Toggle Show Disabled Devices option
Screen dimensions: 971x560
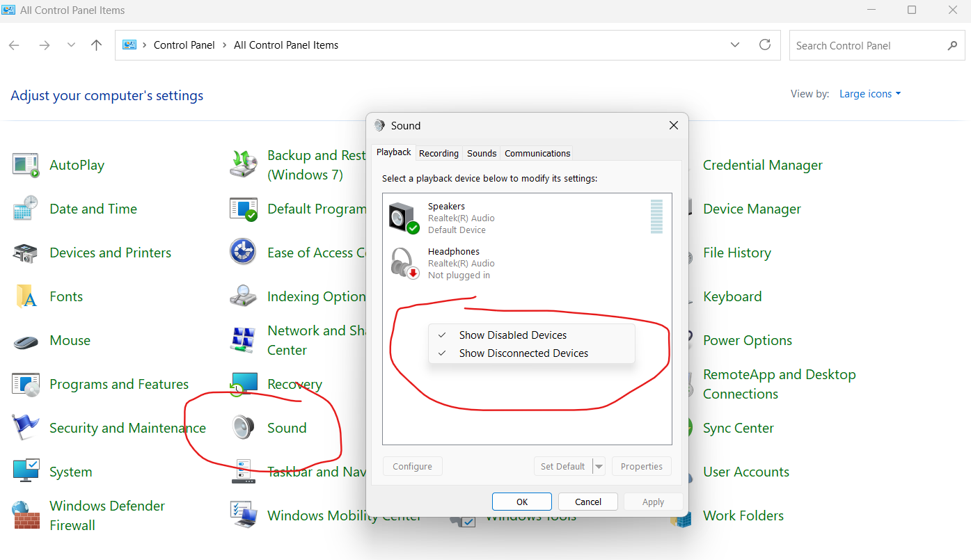(513, 335)
